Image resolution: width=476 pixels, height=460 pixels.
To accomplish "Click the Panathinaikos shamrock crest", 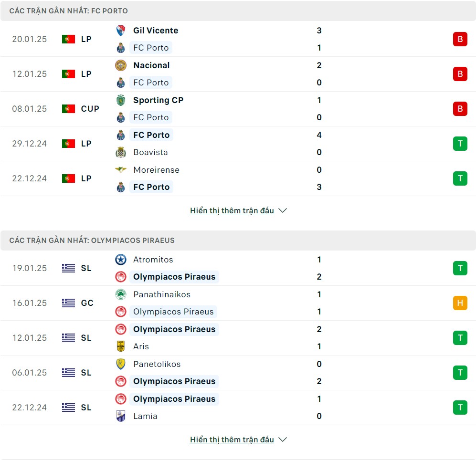I will [x=121, y=294].
